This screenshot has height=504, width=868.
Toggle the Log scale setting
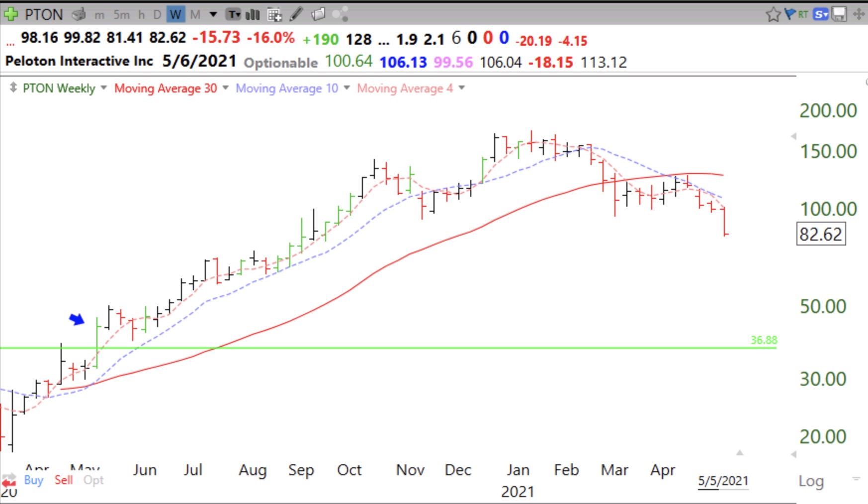[x=811, y=481]
